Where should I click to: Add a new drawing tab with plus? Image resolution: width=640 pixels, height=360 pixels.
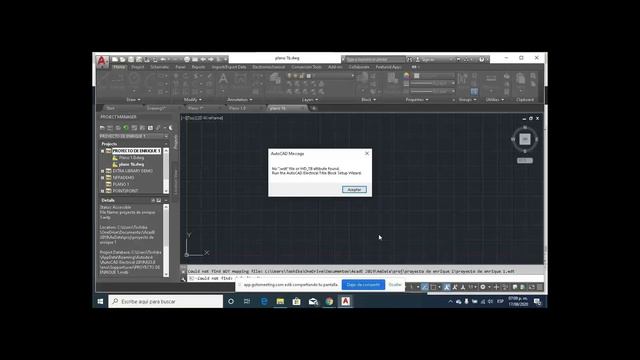[314, 108]
